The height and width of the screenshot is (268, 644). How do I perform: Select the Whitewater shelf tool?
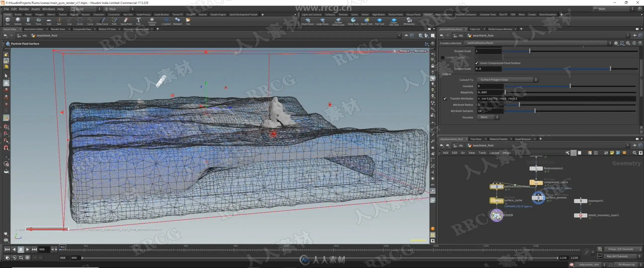(x=409, y=21)
